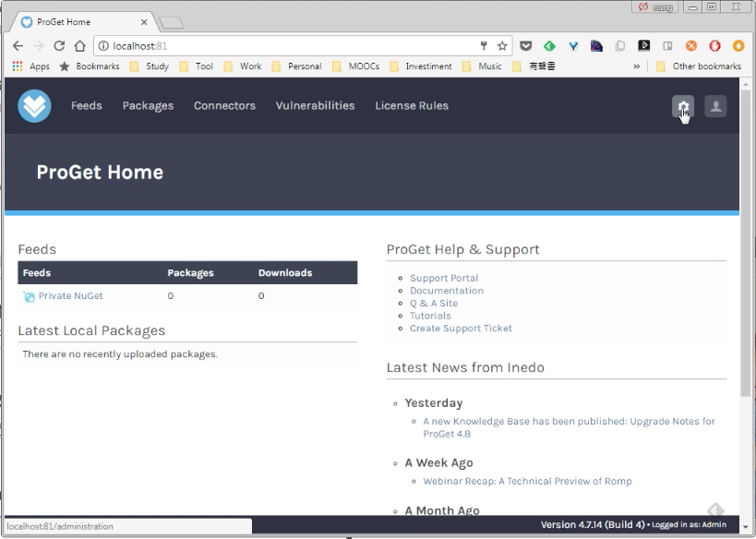Go to Vulnerabilities page
The image size is (756, 539).
pyautogui.click(x=316, y=105)
